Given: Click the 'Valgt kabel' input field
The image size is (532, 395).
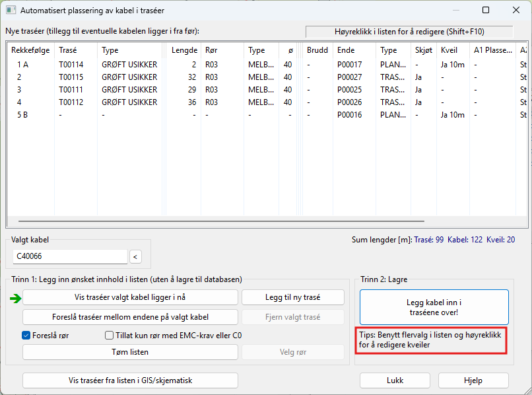Looking at the screenshot, I should (70, 256).
